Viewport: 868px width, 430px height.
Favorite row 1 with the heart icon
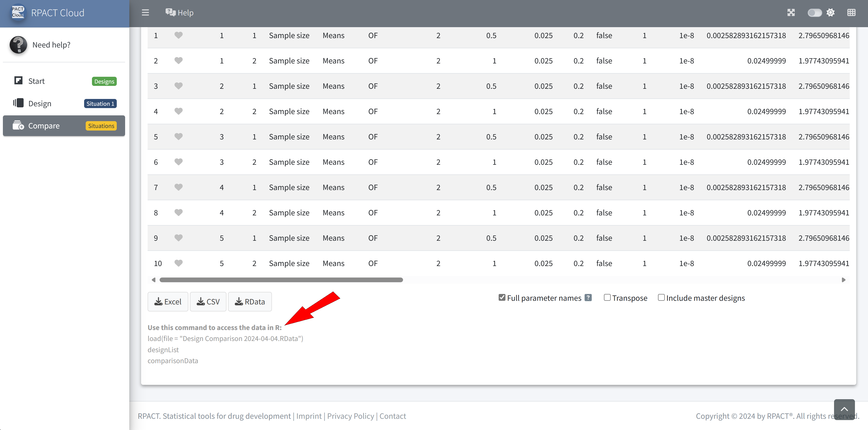[x=179, y=35]
